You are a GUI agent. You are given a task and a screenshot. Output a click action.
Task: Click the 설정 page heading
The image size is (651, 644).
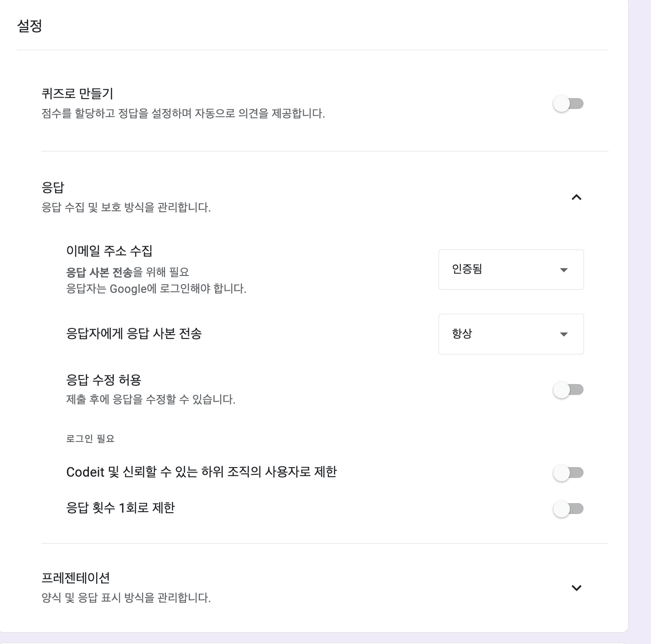pos(30,26)
